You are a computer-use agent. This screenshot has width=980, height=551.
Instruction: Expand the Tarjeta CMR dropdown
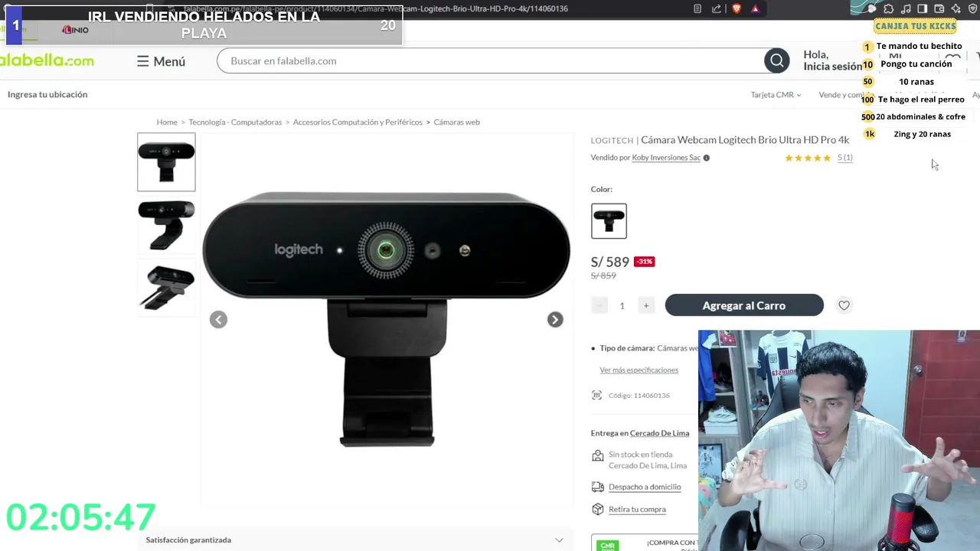tap(776, 95)
